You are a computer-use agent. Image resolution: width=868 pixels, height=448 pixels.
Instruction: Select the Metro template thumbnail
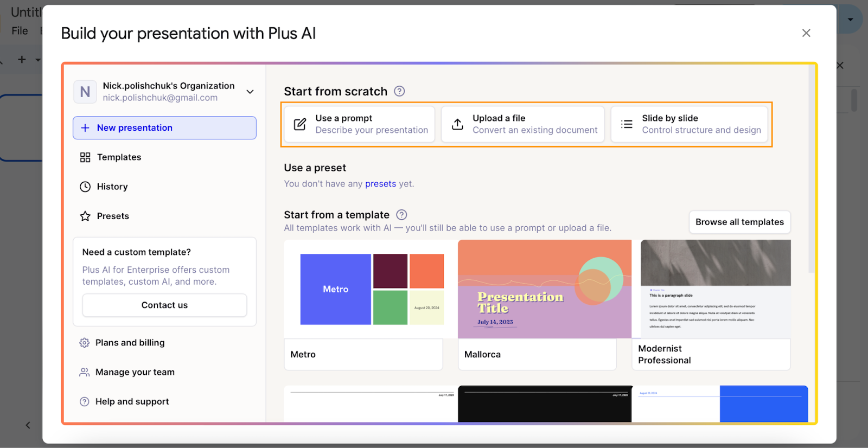point(371,289)
